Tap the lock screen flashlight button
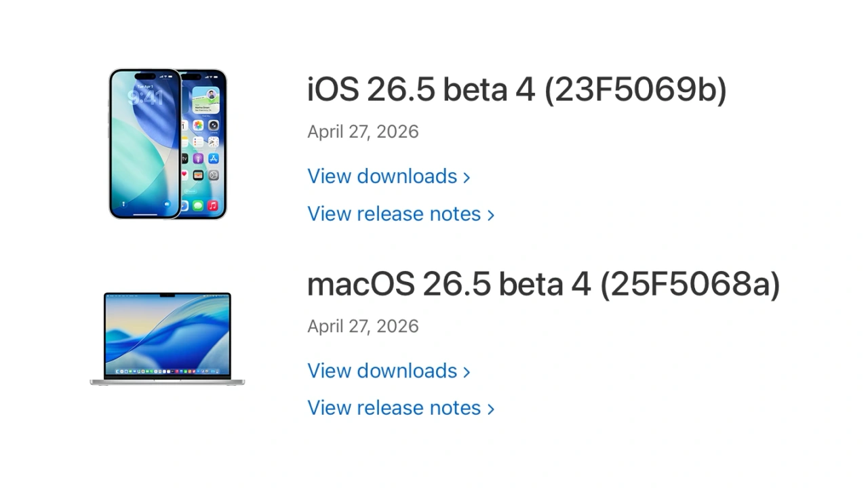This screenshot has height=488, width=868. coord(123,203)
